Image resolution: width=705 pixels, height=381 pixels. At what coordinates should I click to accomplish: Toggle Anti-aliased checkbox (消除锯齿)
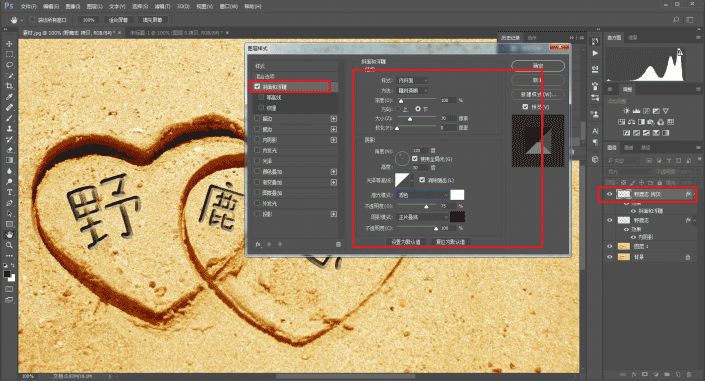pyautogui.click(x=422, y=180)
